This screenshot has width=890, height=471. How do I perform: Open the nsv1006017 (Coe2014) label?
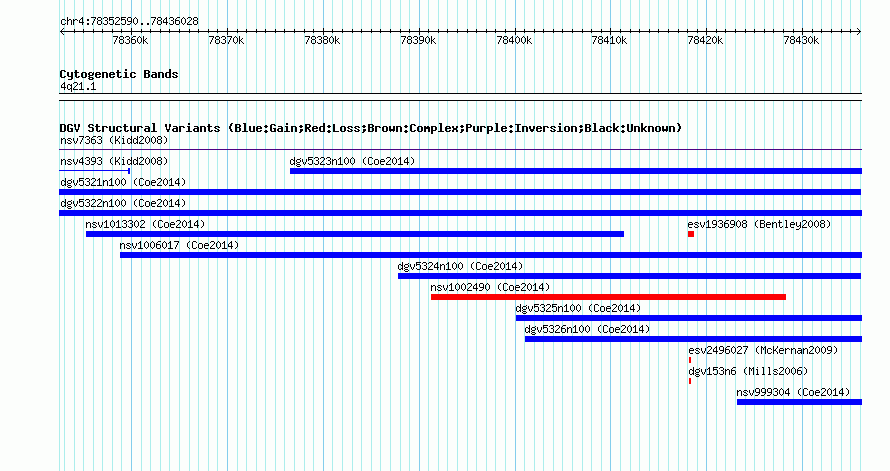pos(179,245)
